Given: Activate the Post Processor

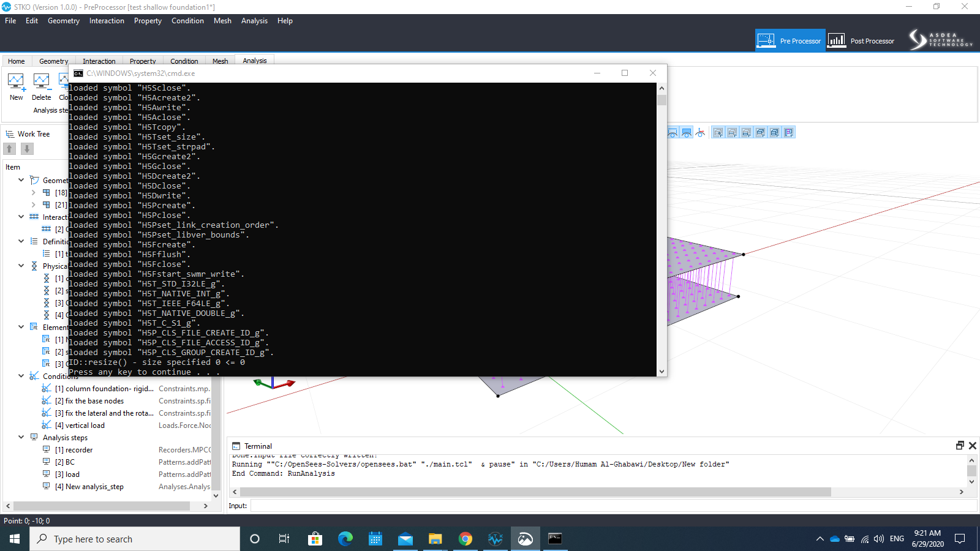Looking at the screenshot, I should point(861,40).
